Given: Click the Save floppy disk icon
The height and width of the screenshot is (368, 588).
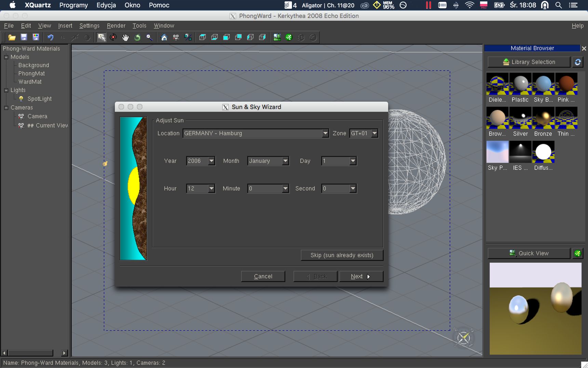Looking at the screenshot, I should 24,37.
